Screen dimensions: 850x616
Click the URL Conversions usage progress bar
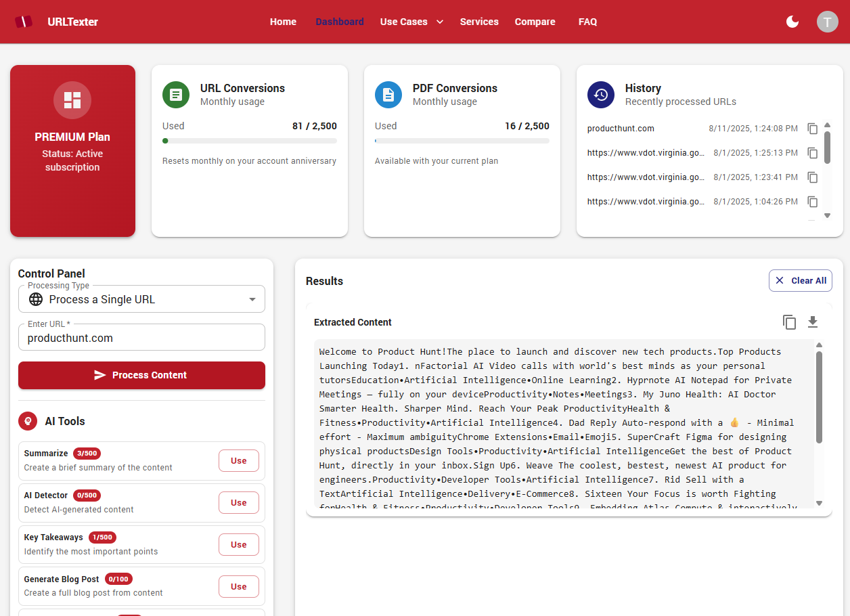pyautogui.click(x=250, y=141)
